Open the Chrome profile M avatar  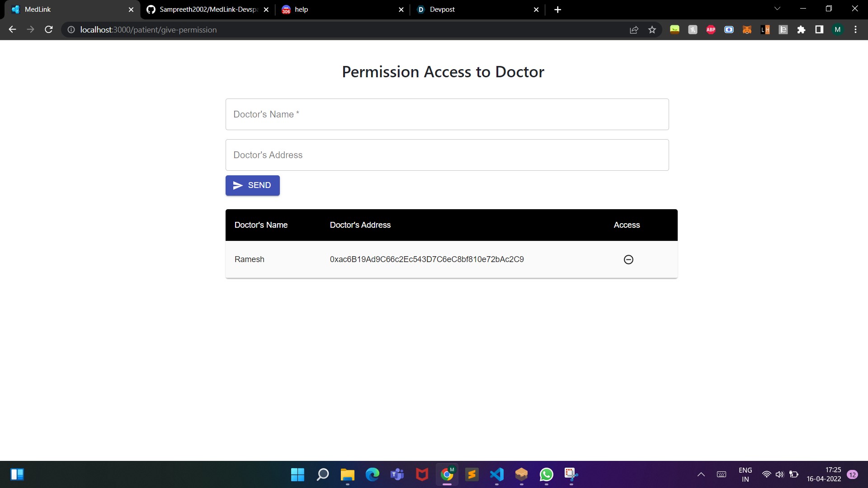[837, 30]
